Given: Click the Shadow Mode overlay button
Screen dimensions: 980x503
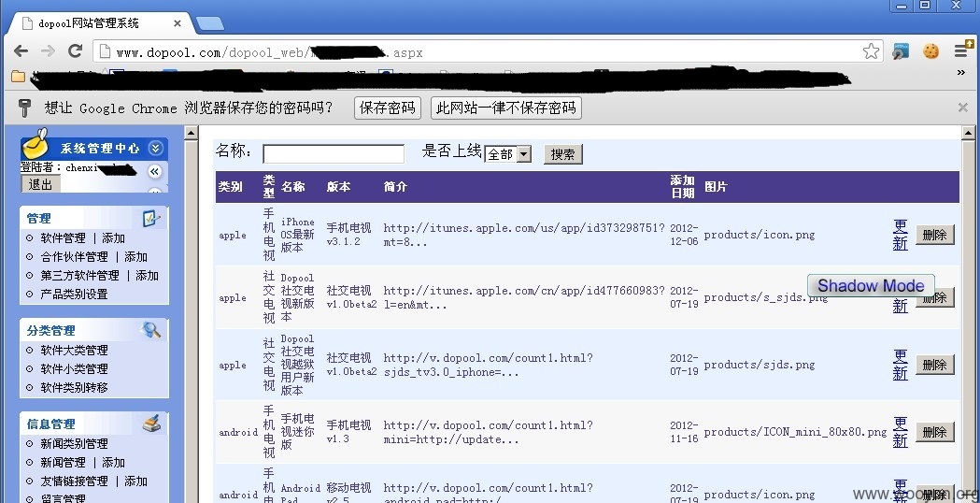Looking at the screenshot, I should pos(871,285).
